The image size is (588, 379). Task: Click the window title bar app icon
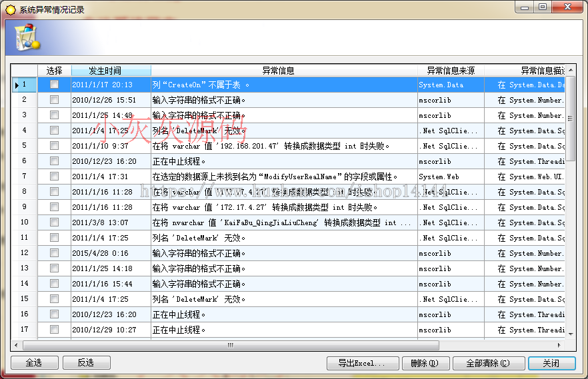click(x=11, y=10)
